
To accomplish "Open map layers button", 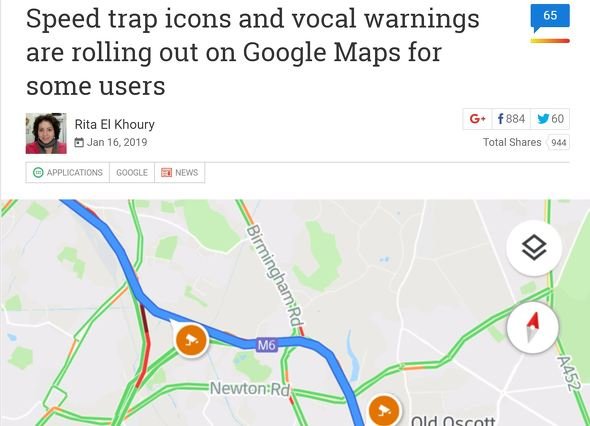I will [534, 248].
